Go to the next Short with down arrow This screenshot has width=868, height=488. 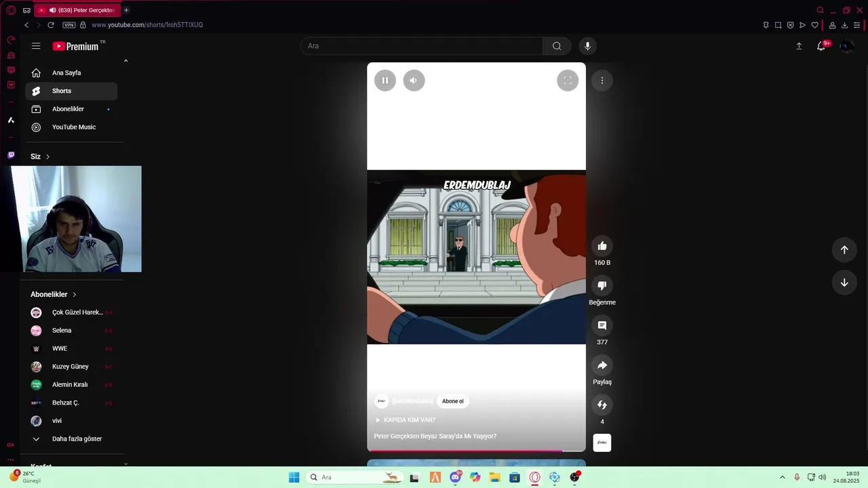844,283
